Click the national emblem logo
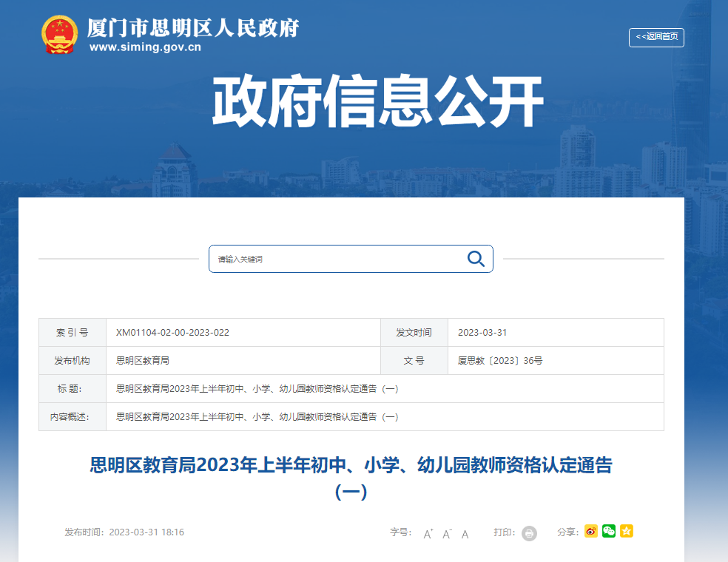The width and height of the screenshot is (728, 562). pos(59,34)
